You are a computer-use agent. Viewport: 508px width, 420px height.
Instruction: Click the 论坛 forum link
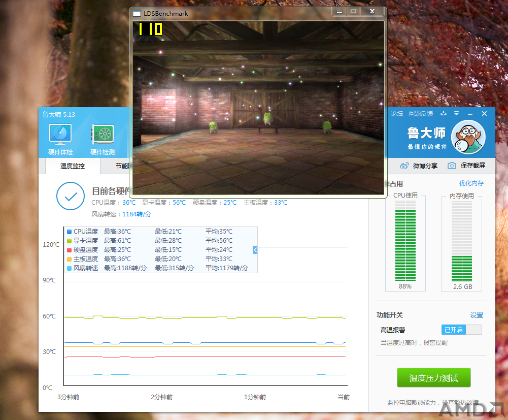pos(396,114)
